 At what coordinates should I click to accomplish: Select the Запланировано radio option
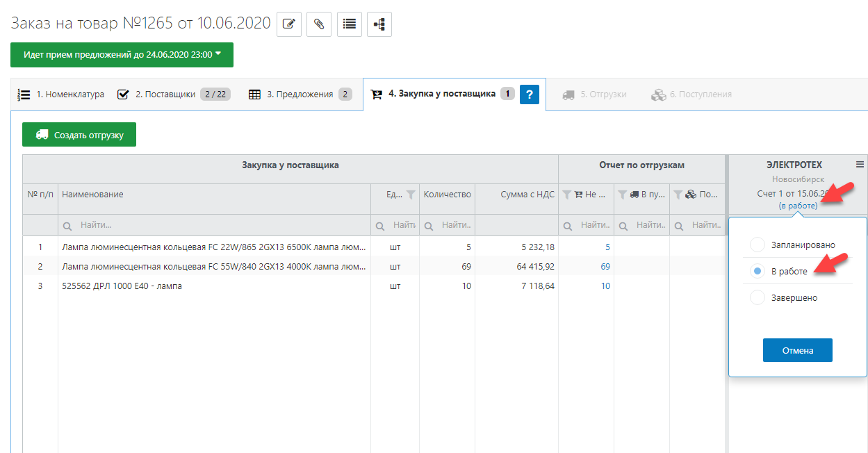pyautogui.click(x=758, y=245)
